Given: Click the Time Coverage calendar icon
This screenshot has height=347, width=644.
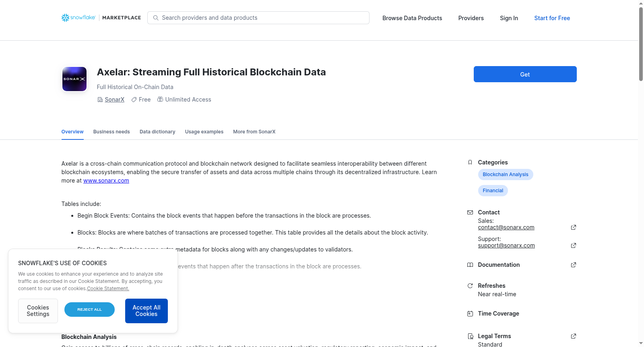Looking at the screenshot, I should click(470, 314).
